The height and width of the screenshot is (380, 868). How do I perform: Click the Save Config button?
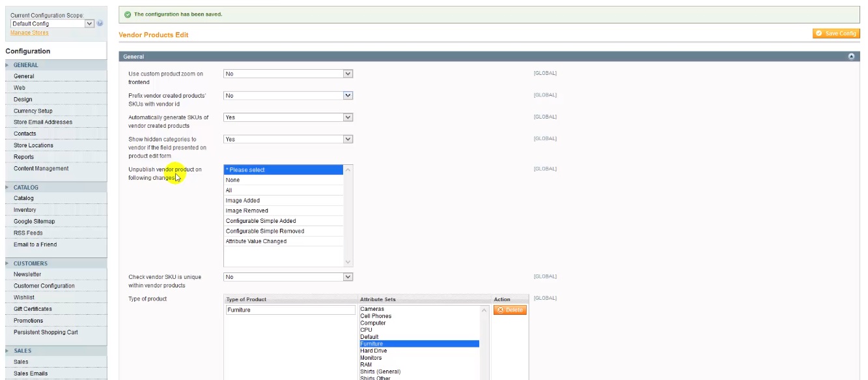coord(836,33)
